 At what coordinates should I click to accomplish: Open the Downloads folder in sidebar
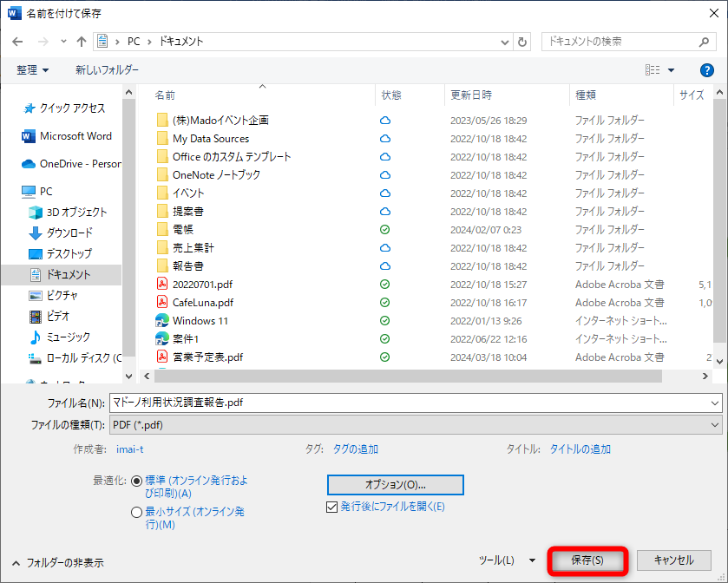tap(61, 233)
